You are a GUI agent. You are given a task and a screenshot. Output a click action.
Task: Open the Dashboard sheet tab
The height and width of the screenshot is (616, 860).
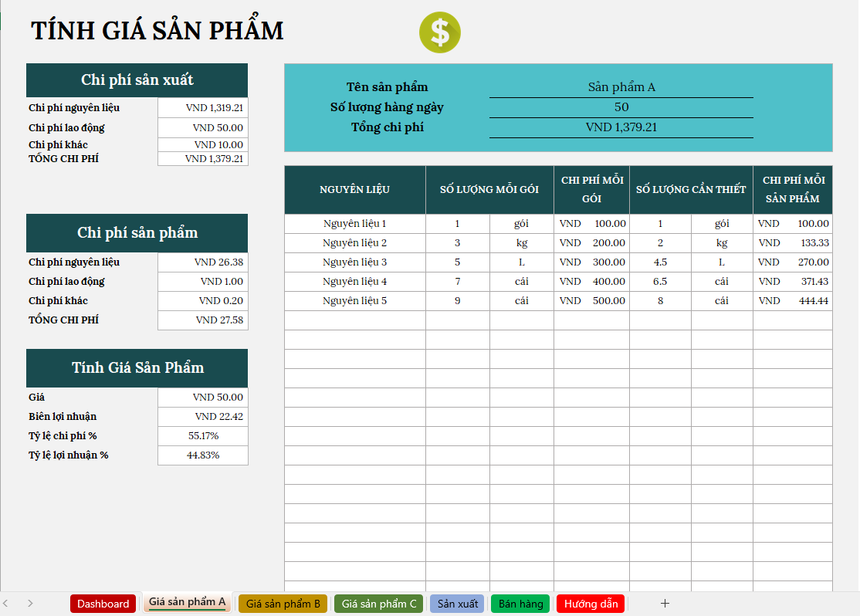pos(103,604)
